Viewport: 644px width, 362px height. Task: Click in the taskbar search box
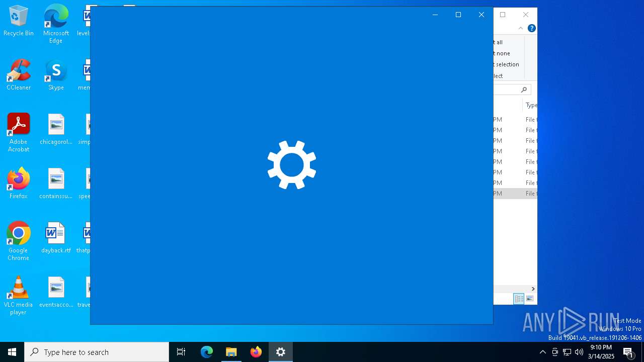97,352
